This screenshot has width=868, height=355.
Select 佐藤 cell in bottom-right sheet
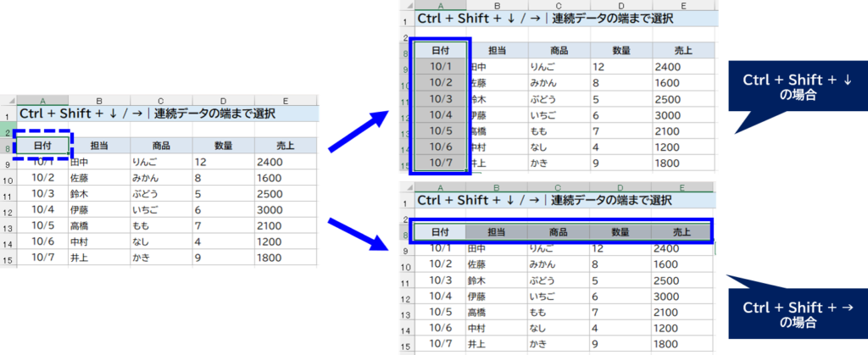(x=497, y=264)
